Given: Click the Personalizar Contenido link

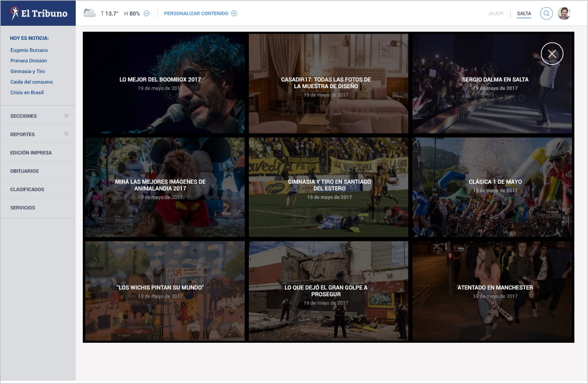Looking at the screenshot, I should click(x=196, y=14).
